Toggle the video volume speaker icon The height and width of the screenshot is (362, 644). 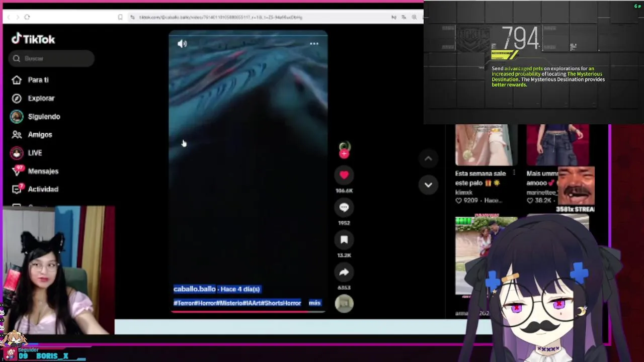click(x=182, y=44)
